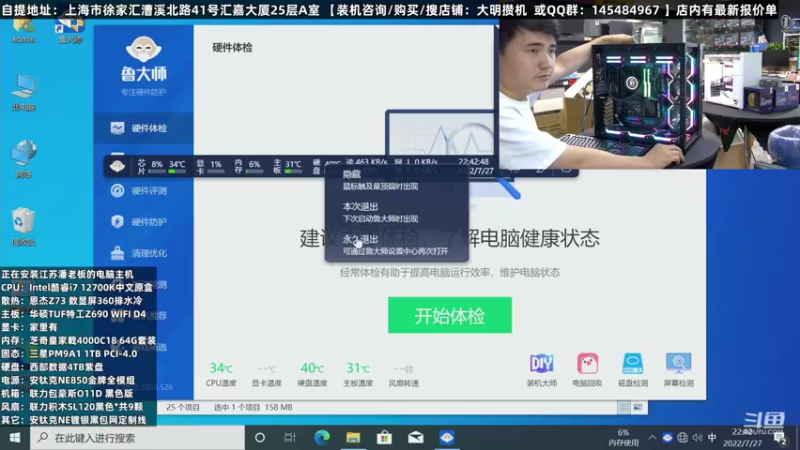Click the Windows search box
800x450 pixels.
coord(138,438)
